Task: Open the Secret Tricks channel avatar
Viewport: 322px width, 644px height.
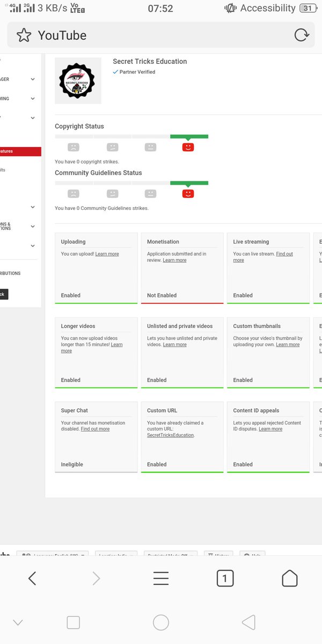Action: click(x=78, y=80)
